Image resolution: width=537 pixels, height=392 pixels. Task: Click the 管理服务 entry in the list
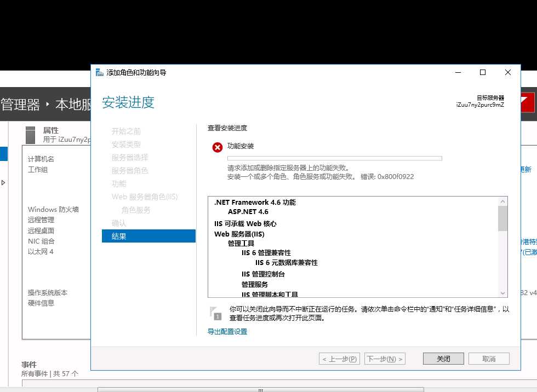click(254, 285)
